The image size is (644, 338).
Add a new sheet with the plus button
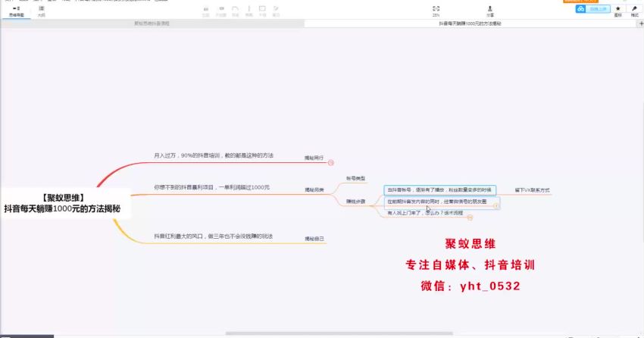pos(641,23)
